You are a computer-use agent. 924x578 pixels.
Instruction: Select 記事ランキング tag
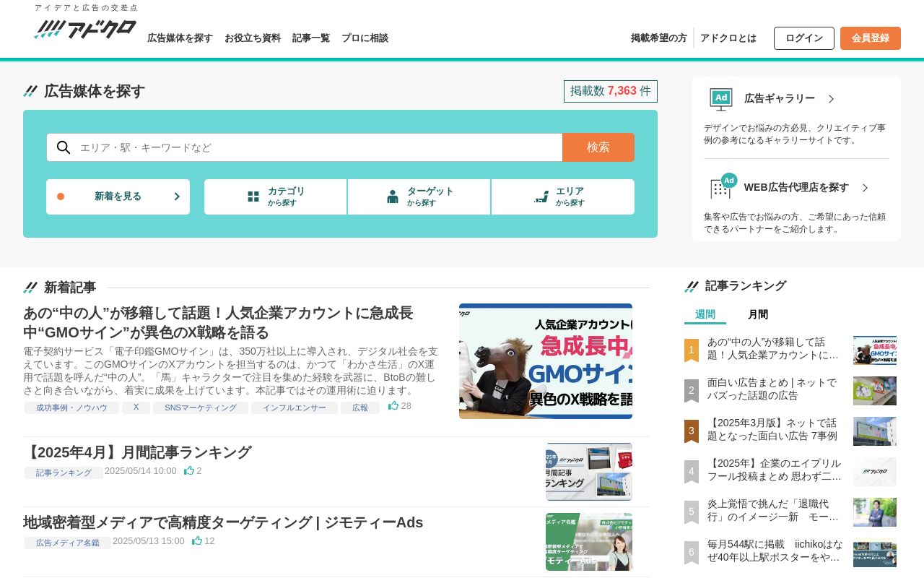(64, 473)
